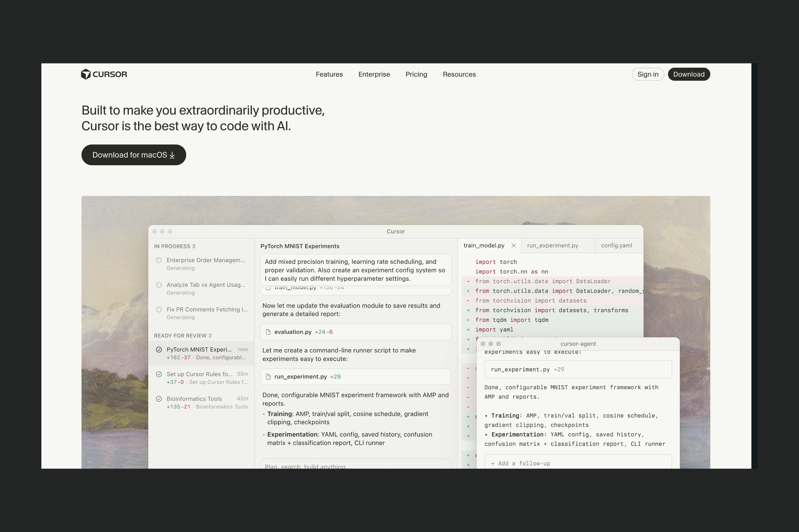This screenshot has width=799, height=532.
Task: Click the spinner icon beside Enterprise Order Management
Action: [x=159, y=260]
